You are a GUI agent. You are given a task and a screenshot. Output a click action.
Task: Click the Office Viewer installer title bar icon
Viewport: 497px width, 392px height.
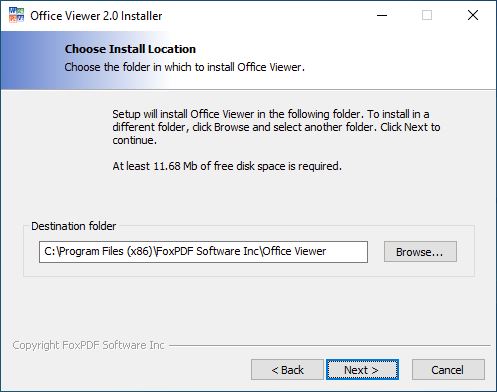tap(16, 15)
